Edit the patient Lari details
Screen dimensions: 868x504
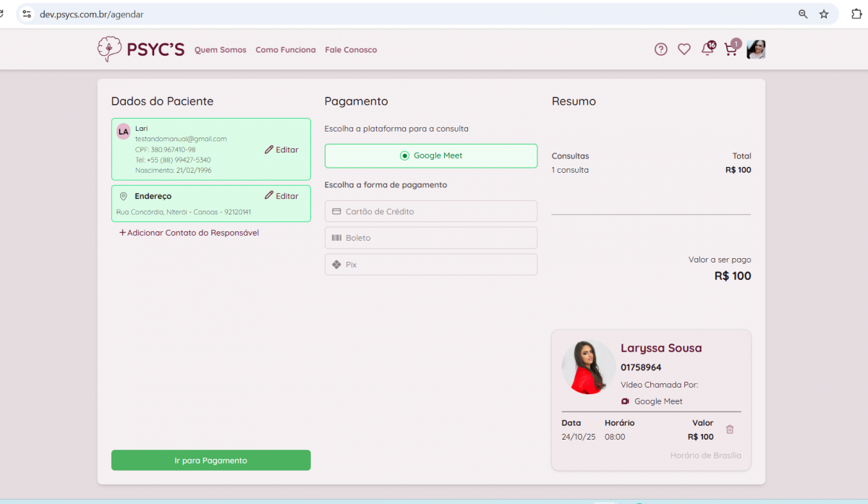(281, 150)
